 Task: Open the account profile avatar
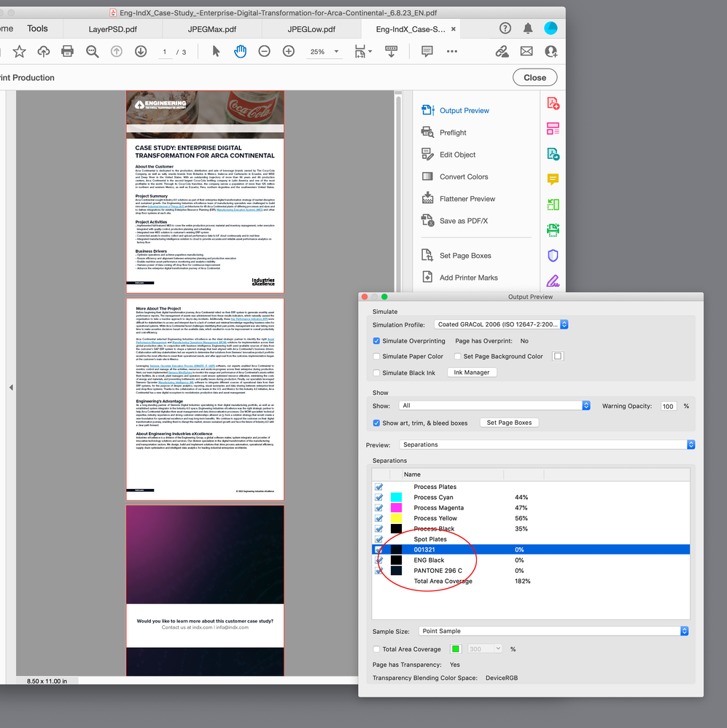tap(551, 28)
